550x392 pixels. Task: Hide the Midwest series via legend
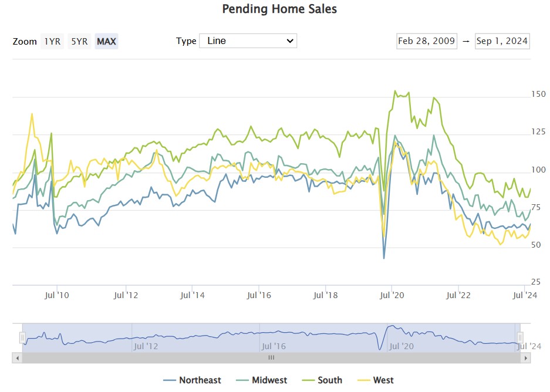click(269, 380)
